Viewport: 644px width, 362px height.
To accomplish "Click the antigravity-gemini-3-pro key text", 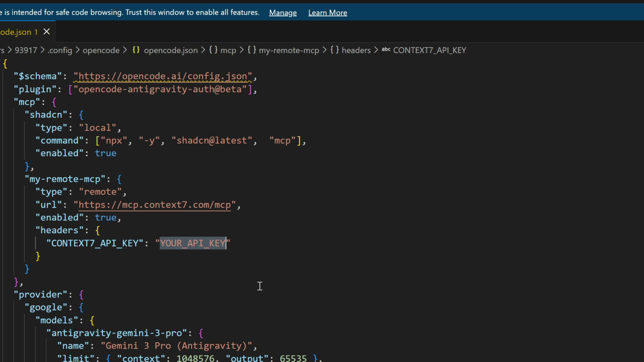I will [x=117, y=333].
